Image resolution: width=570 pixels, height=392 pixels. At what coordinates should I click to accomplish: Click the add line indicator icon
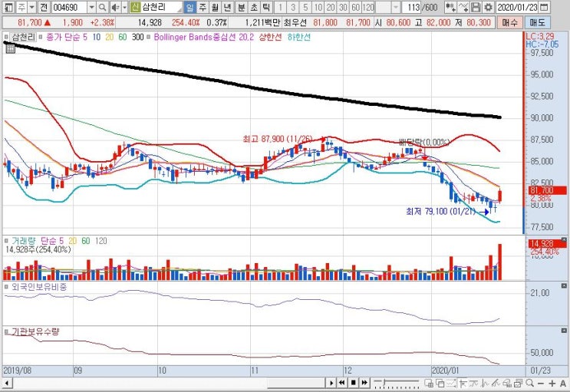coord(463,7)
